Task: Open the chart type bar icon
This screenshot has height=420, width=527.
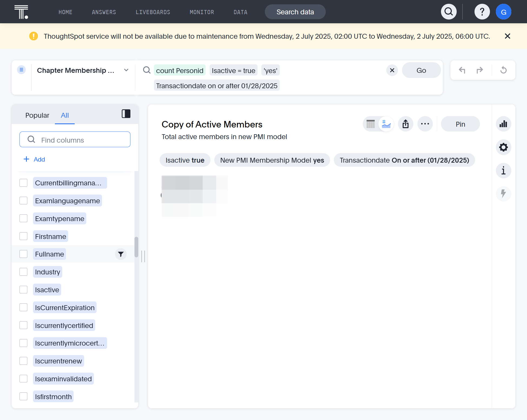Action: (503, 124)
